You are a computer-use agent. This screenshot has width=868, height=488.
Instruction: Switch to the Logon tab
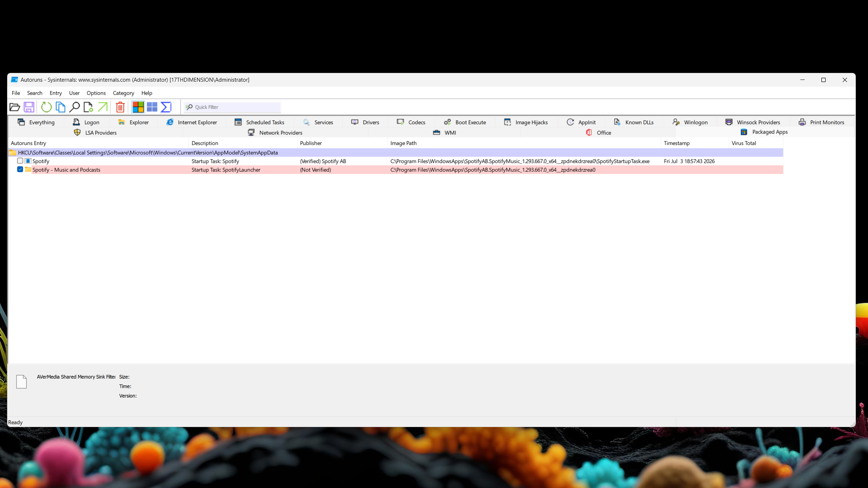[86, 122]
